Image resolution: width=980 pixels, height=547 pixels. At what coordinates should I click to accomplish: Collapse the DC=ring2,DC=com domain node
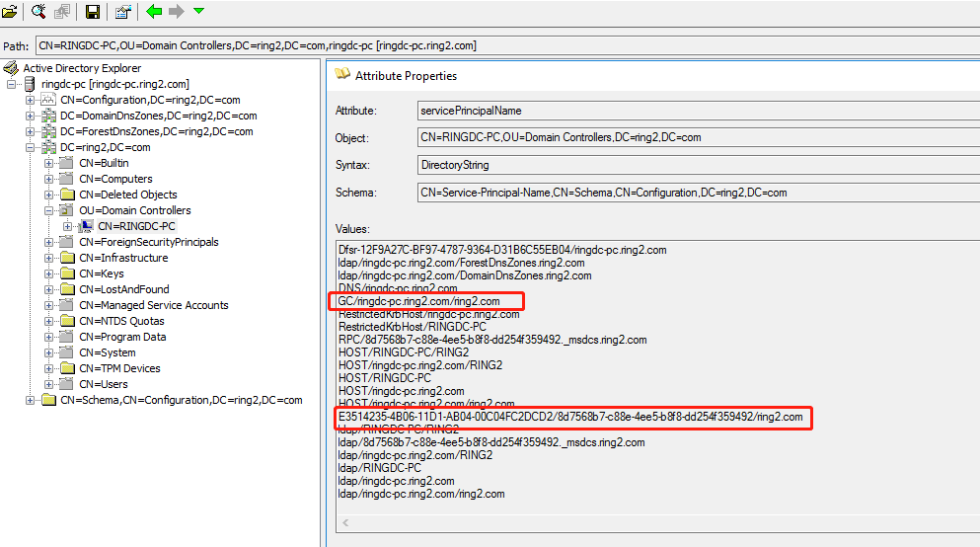pyautogui.click(x=31, y=147)
